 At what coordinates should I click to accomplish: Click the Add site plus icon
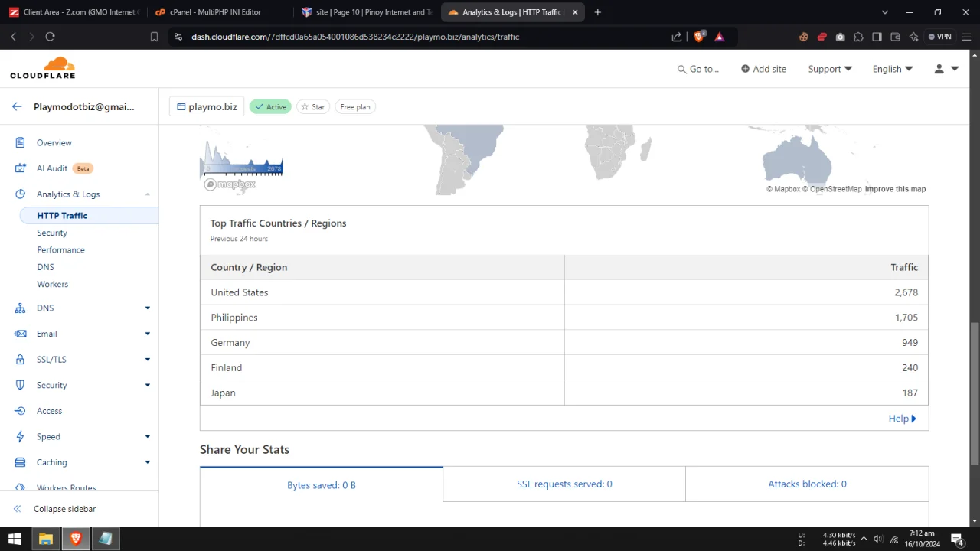pyautogui.click(x=745, y=69)
